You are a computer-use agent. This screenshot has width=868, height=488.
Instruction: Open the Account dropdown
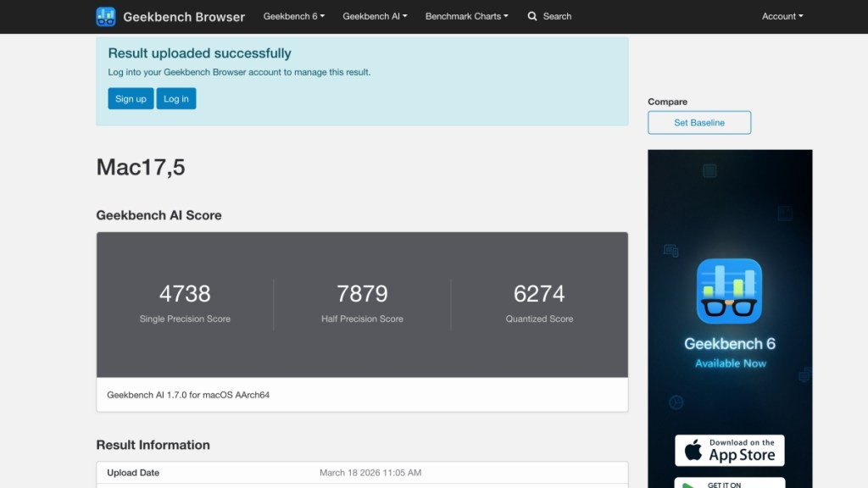[x=781, y=15]
